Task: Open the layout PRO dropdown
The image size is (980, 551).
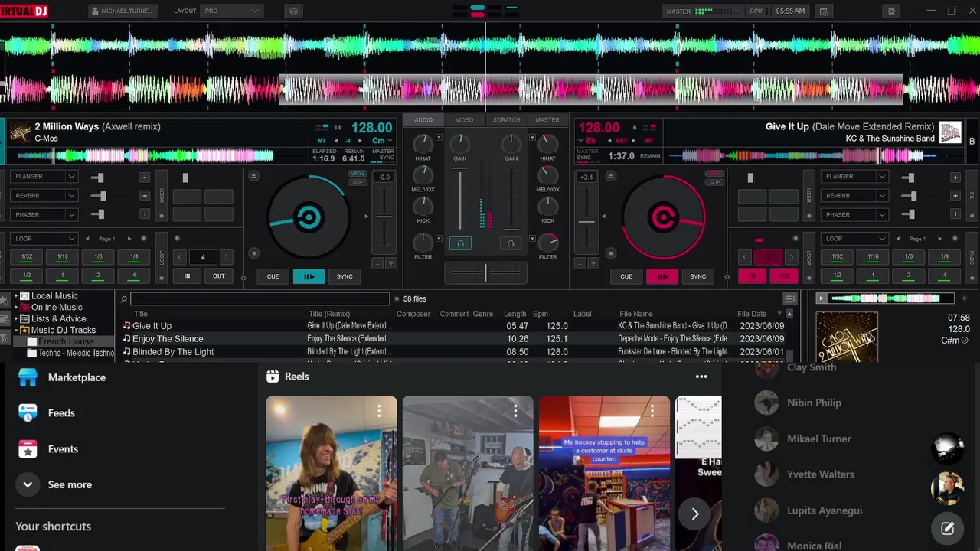Action: (231, 11)
